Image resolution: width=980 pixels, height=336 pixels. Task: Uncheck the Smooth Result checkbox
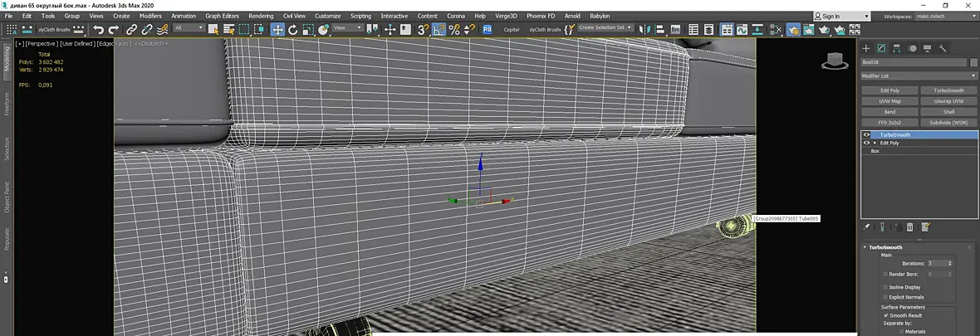coord(885,315)
